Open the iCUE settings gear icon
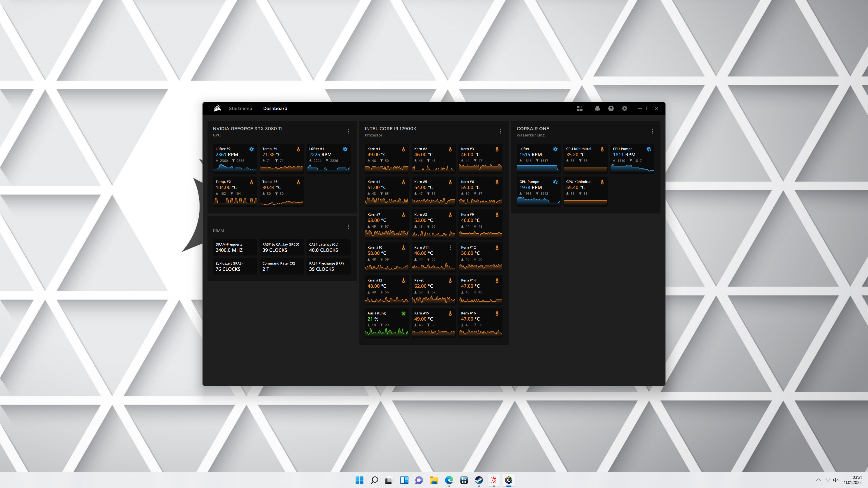This screenshot has width=868, height=488. 624,108
